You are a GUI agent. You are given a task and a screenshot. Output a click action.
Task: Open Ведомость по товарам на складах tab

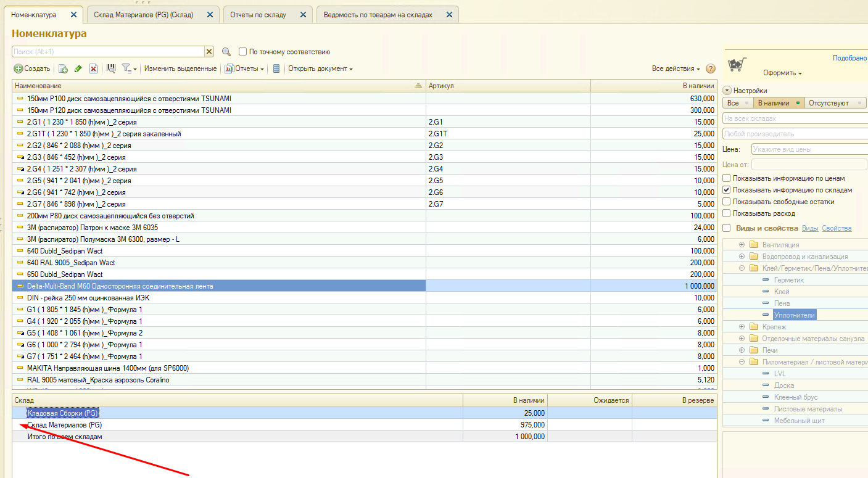click(x=378, y=15)
